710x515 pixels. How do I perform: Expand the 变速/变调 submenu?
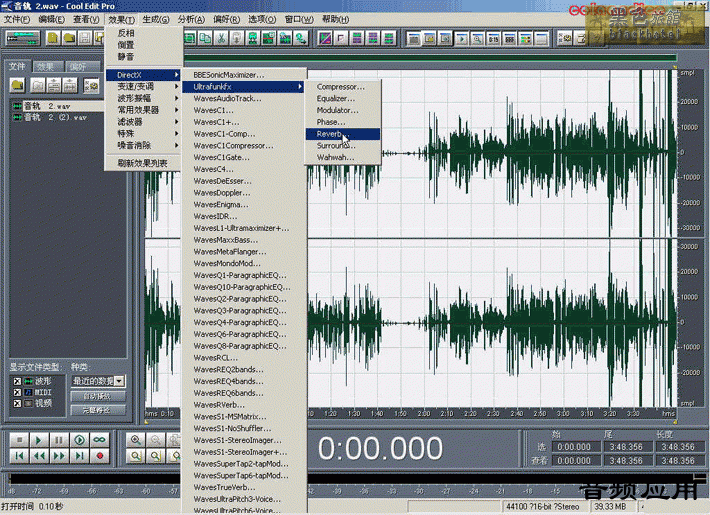[x=143, y=87]
